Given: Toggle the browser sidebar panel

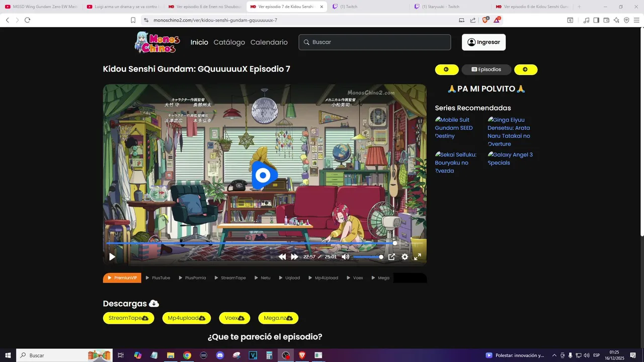Looking at the screenshot, I should [596, 20].
